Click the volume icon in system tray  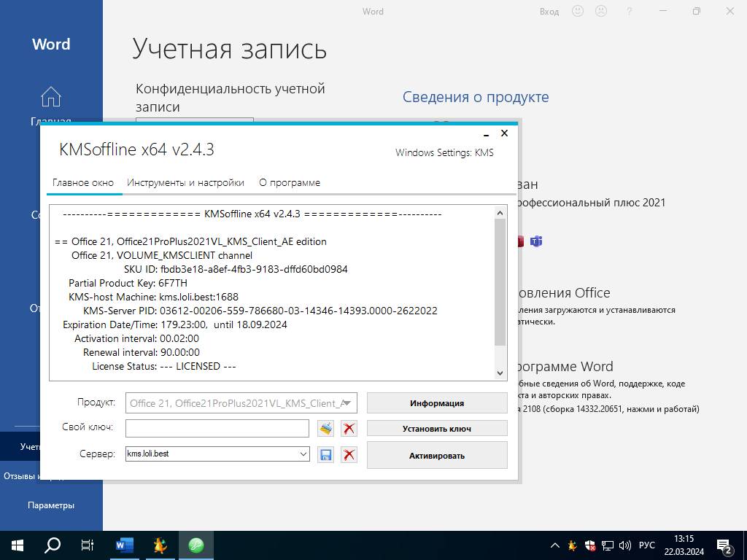pos(624,545)
